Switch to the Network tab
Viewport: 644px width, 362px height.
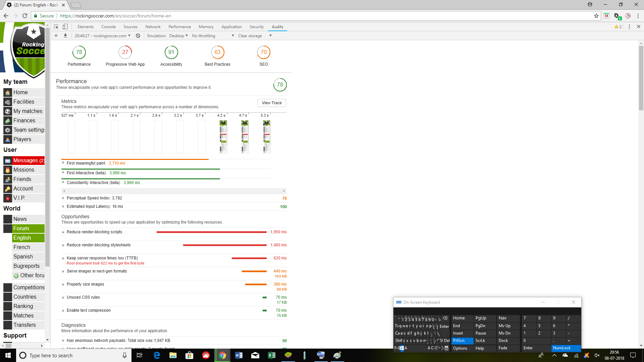point(153,27)
